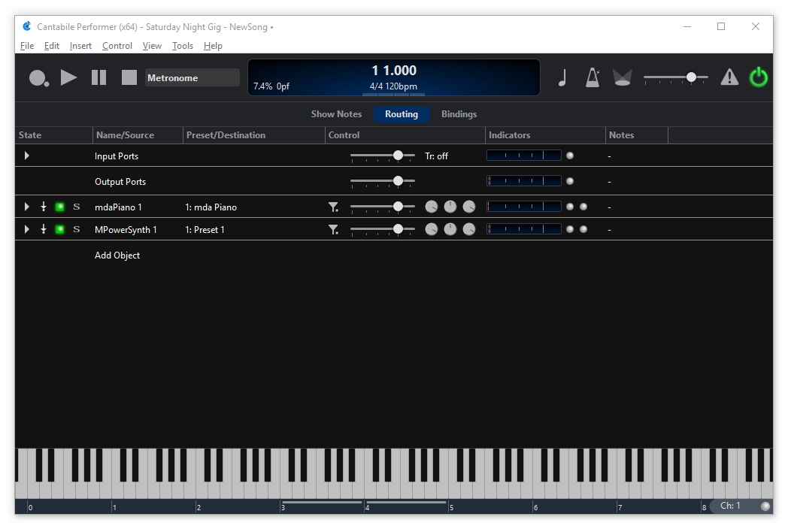Click the spotlight live mode icon
This screenshot has height=532, width=791.
coord(622,77)
